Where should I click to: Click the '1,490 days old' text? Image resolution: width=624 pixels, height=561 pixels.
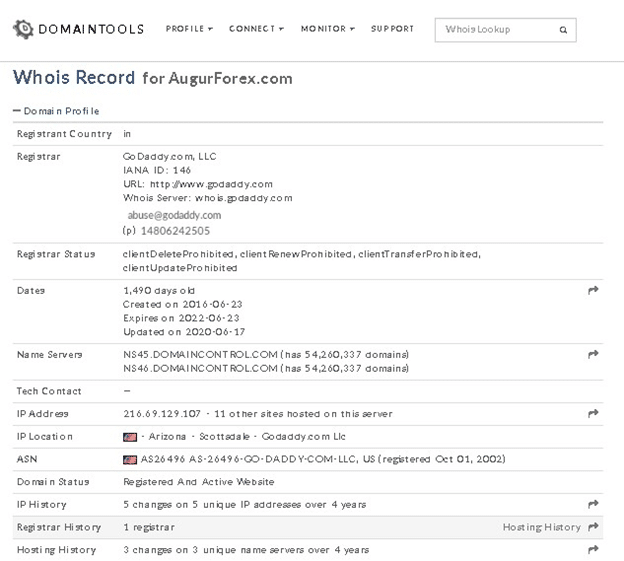pos(159,291)
